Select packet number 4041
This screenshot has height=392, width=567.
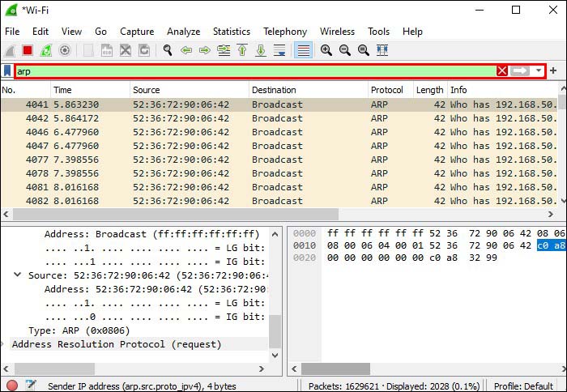pos(279,104)
